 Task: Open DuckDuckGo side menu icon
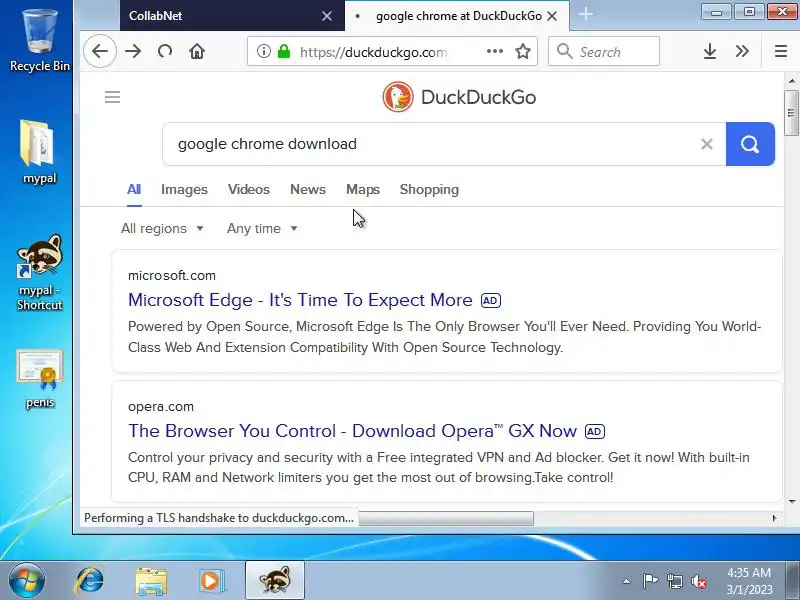[112, 97]
